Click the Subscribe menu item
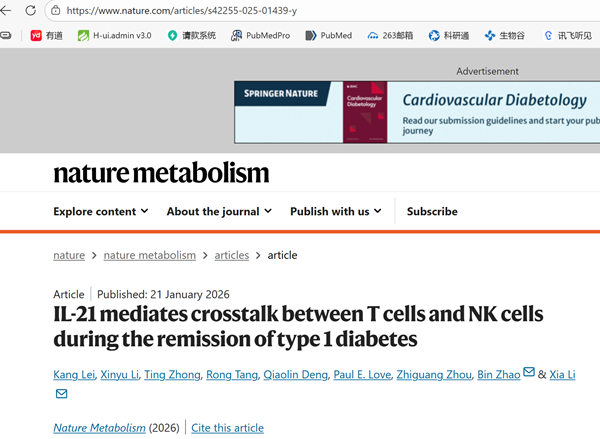This screenshot has width=600, height=439. click(x=432, y=211)
